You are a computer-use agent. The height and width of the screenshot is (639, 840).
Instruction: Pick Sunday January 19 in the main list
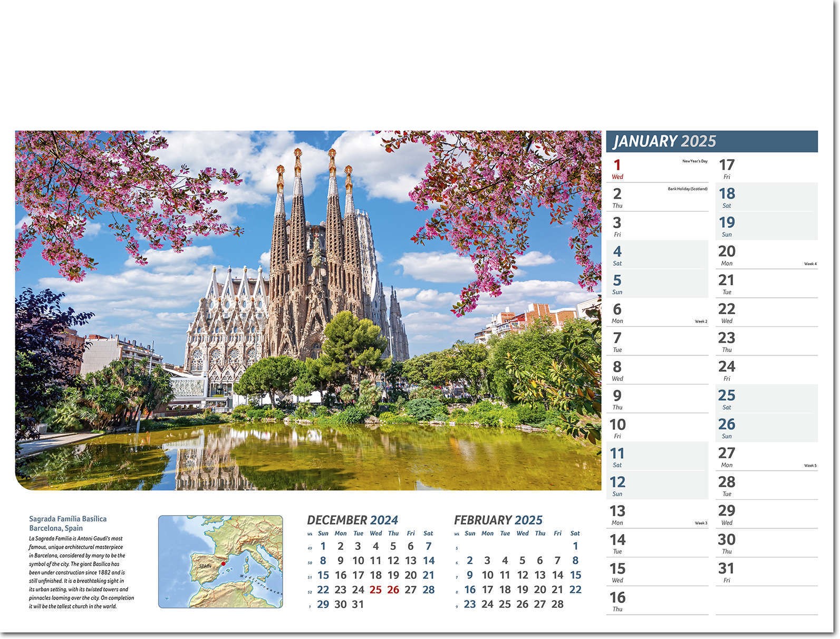pos(767,226)
